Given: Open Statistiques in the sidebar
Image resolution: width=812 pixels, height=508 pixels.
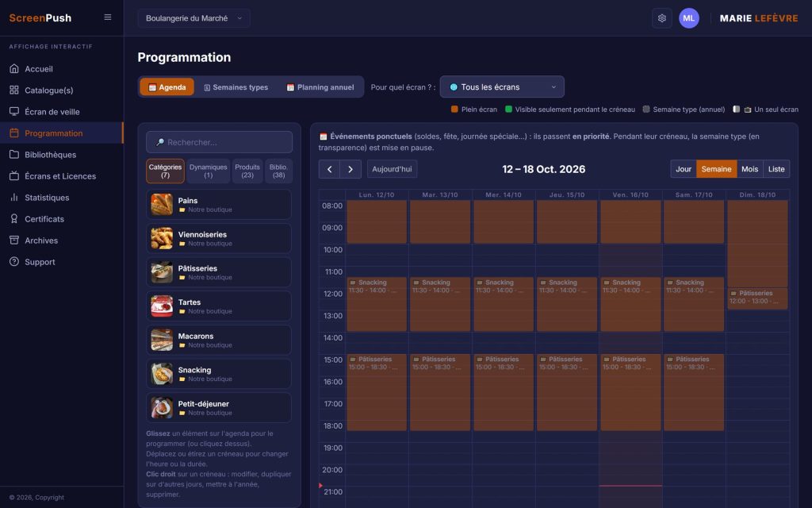Looking at the screenshot, I should (62, 198).
